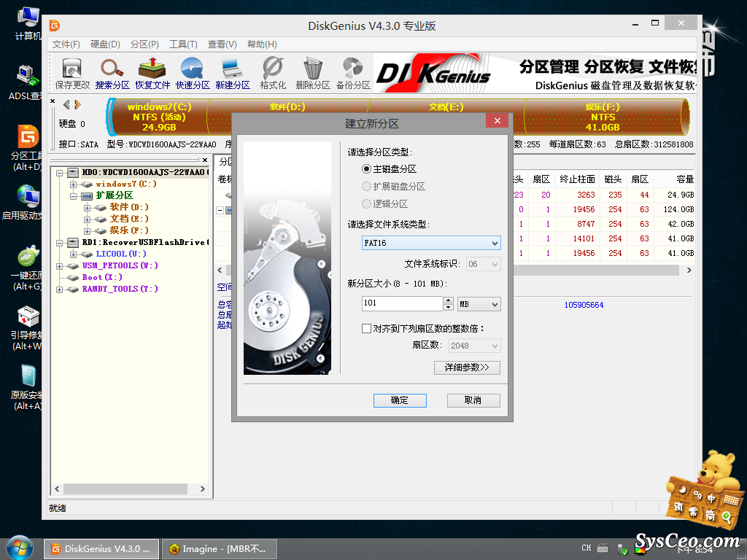Image resolution: width=747 pixels, height=560 pixels.
Task: Select Boot (X:) volume in tree
Action: 102,277
